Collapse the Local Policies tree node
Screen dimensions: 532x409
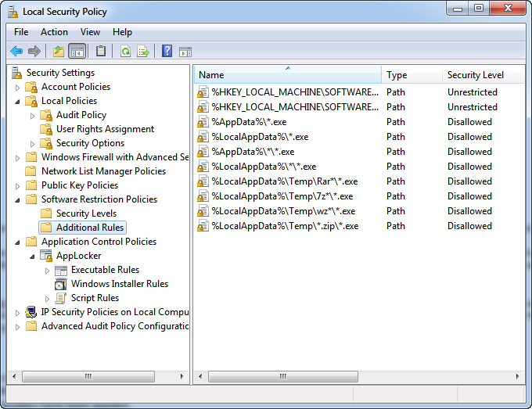(x=18, y=102)
